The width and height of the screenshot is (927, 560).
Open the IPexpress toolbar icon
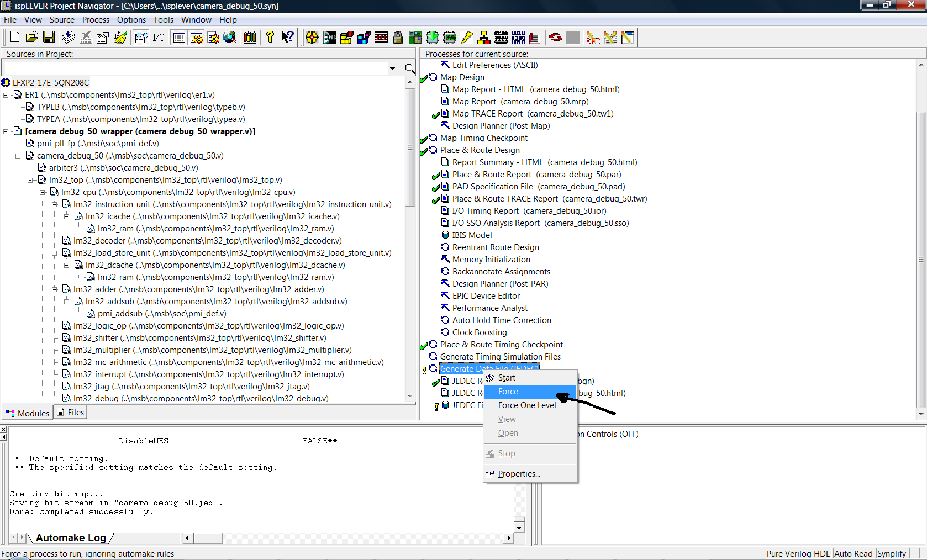pos(330,37)
